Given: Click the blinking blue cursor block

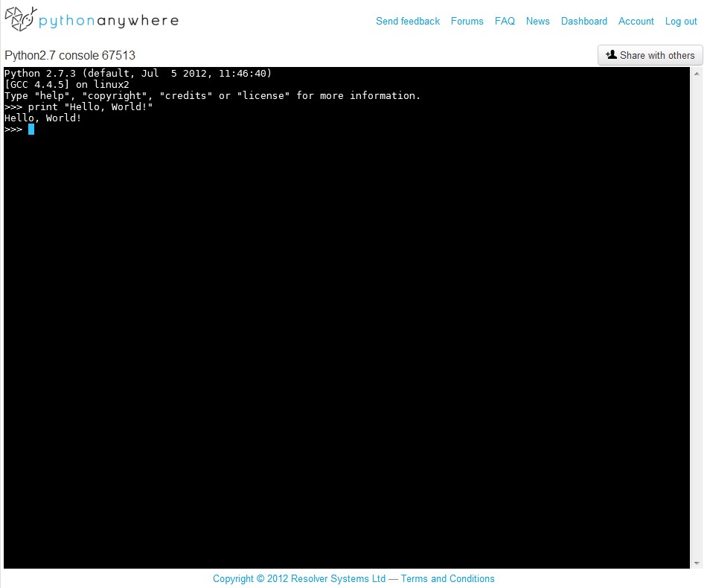Looking at the screenshot, I should pos(31,129).
